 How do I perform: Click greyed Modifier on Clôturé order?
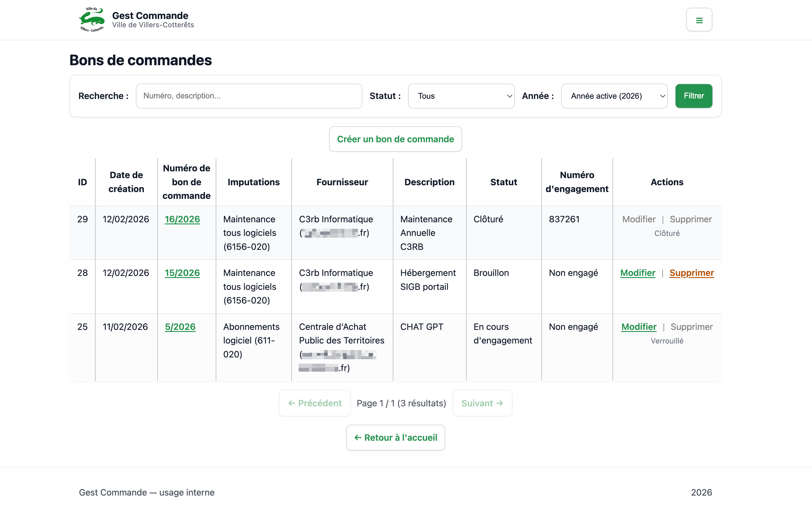pyautogui.click(x=639, y=219)
